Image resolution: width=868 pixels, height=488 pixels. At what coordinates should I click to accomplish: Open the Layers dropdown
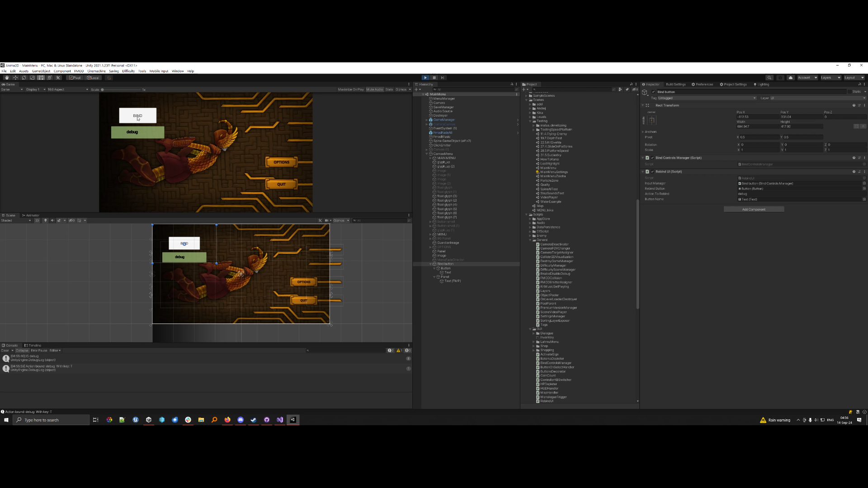point(830,78)
